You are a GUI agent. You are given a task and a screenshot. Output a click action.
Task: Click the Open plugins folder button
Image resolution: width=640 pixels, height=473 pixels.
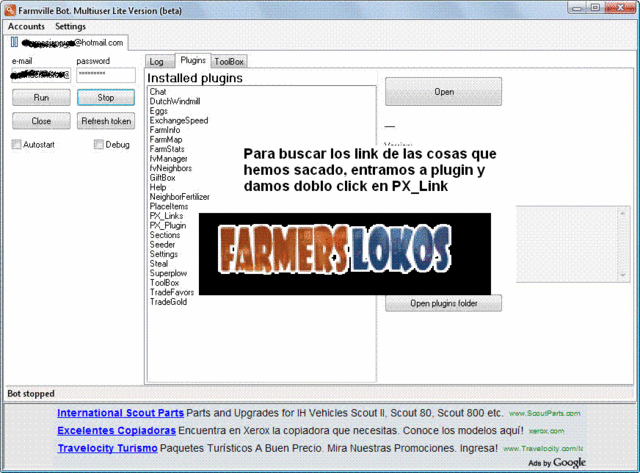click(x=444, y=303)
